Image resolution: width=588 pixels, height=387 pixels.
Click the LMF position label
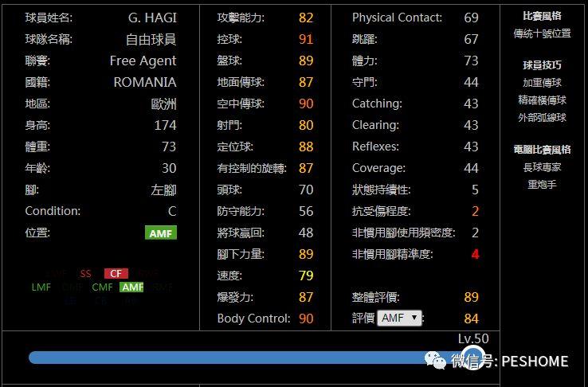coord(41,287)
